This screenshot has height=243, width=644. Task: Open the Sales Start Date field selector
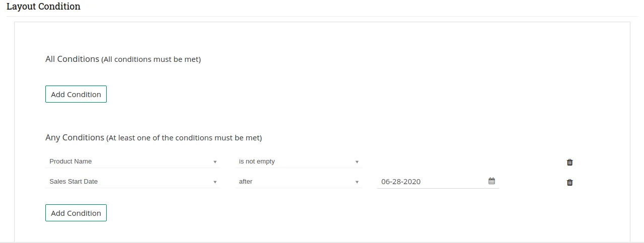(x=131, y=182)
